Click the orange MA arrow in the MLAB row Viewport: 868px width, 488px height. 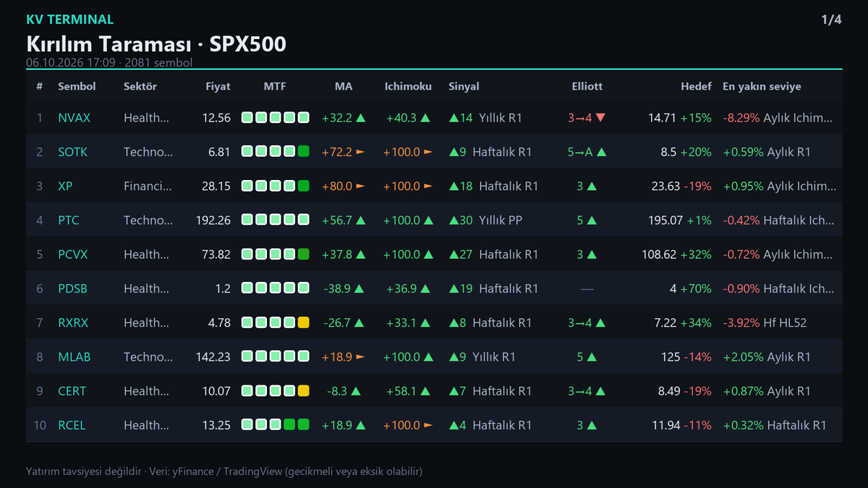point(360,357)
